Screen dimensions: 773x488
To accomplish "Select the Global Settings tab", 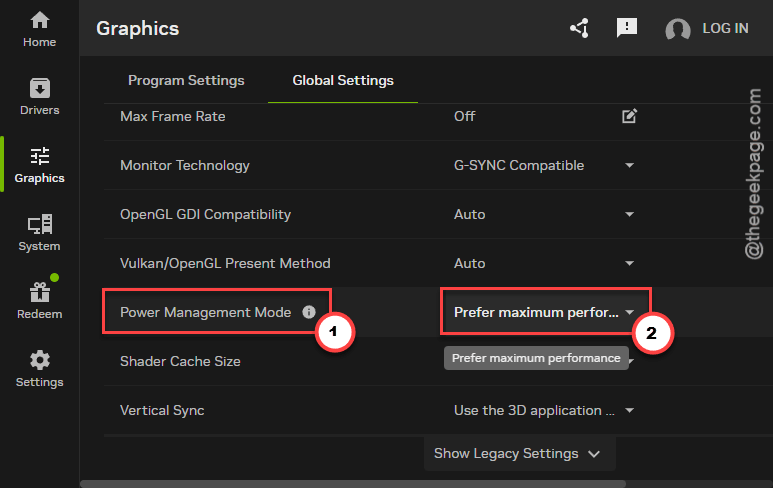I will [343, 80].
